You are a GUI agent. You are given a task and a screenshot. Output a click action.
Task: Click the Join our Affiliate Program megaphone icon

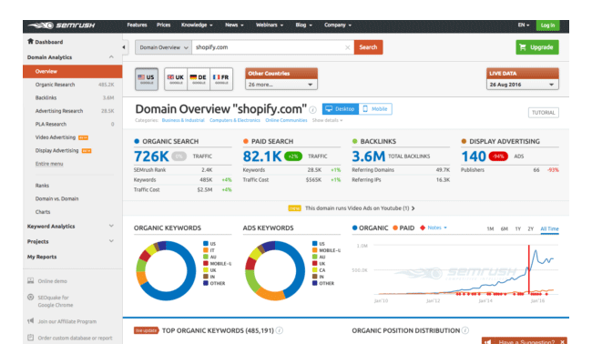[x=31, y=321]
